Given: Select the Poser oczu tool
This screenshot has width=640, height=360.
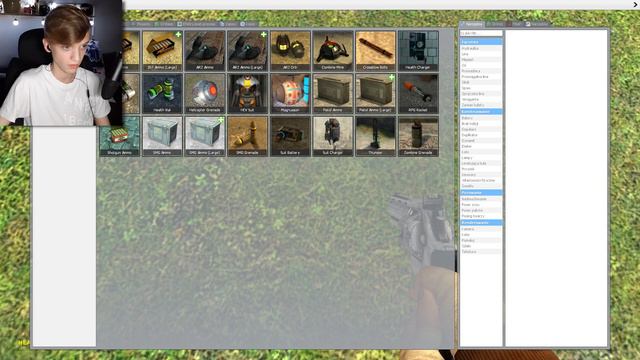Looking at the screenshot, I should tap(481, 205).
